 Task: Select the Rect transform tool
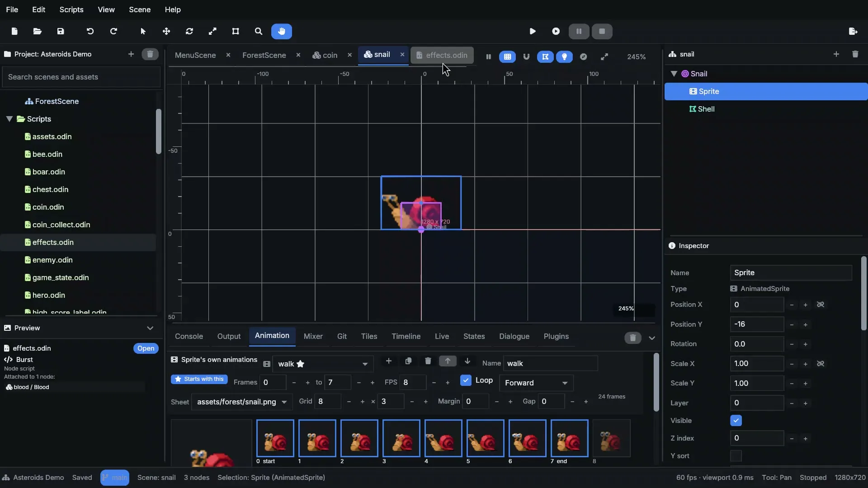[236, 31]
